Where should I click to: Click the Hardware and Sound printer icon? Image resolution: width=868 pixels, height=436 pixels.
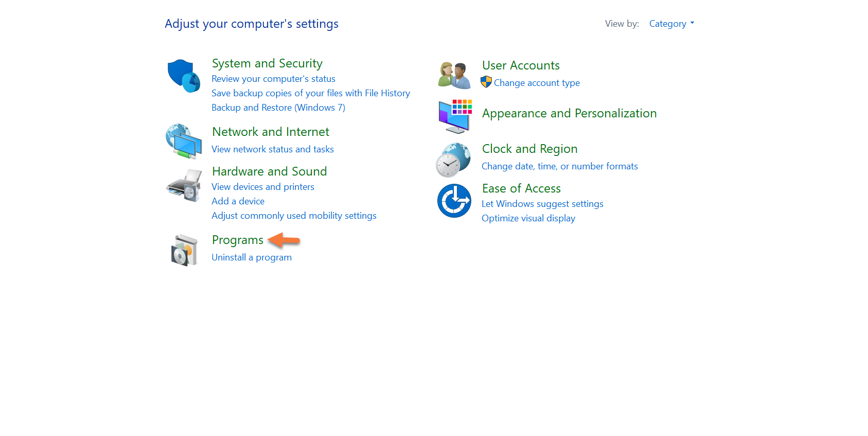click(184, 186)
